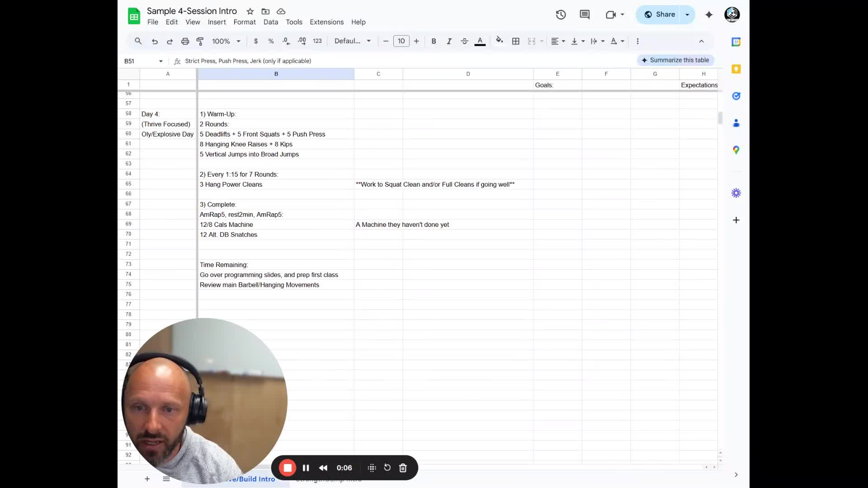
Task: Increase decimal places
Action: 302,41
